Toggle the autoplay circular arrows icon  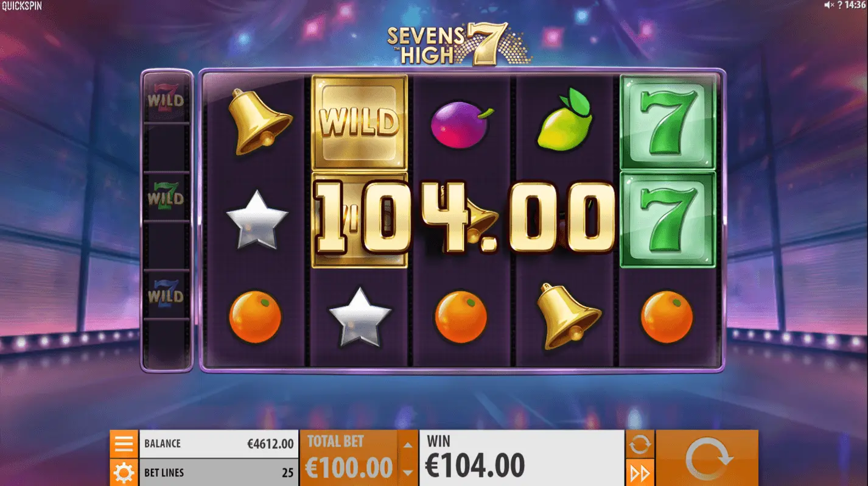(x=640, y=444)
